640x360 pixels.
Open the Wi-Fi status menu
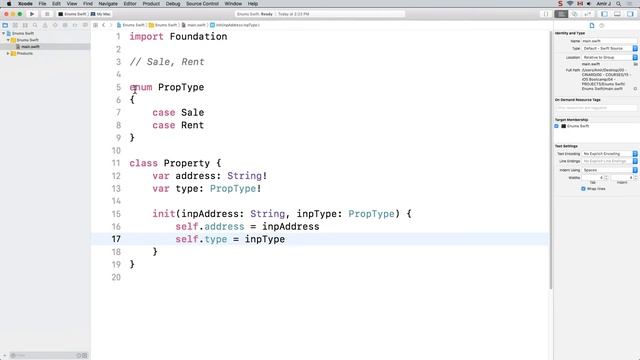point(570,4)
